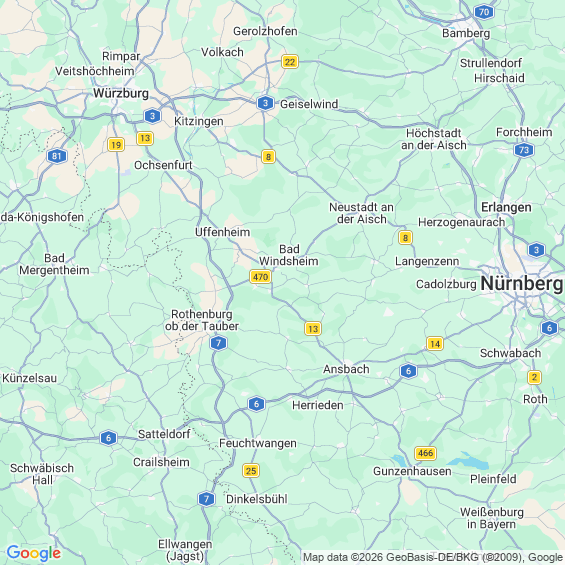Open the Google logo link
565x565 pixels.
pyautogui.click(x=34, y=553)
